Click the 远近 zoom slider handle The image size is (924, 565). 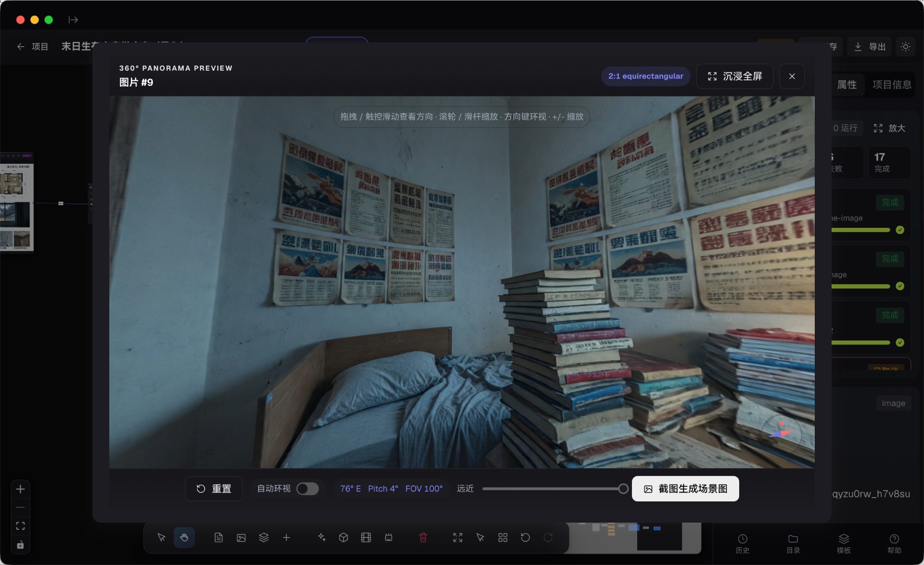[x=623, y=489]
